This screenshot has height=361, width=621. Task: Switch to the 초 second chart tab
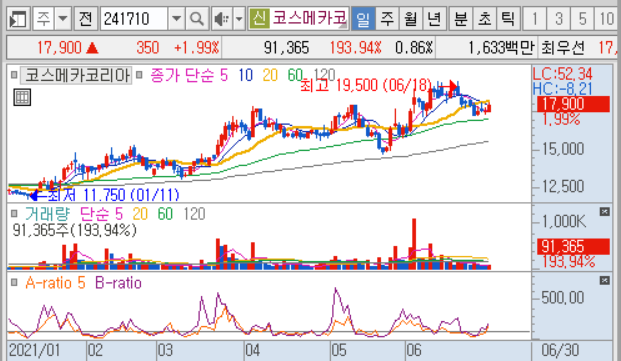[x=484, y=19]
